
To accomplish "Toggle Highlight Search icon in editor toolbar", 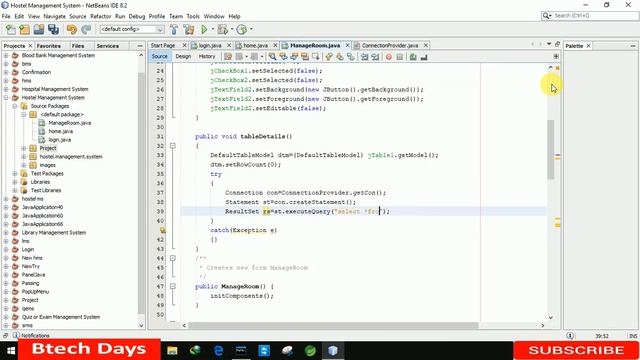I will (x=304, y=57).
